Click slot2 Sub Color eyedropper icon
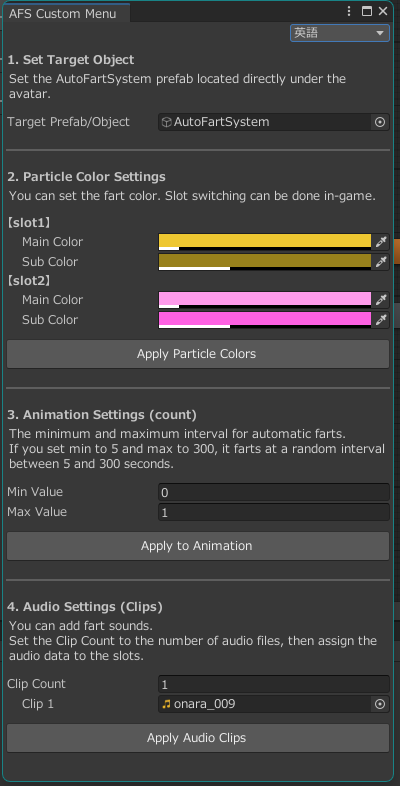The height and width of the screenshot is (786, 400). (x=381, y=320)
